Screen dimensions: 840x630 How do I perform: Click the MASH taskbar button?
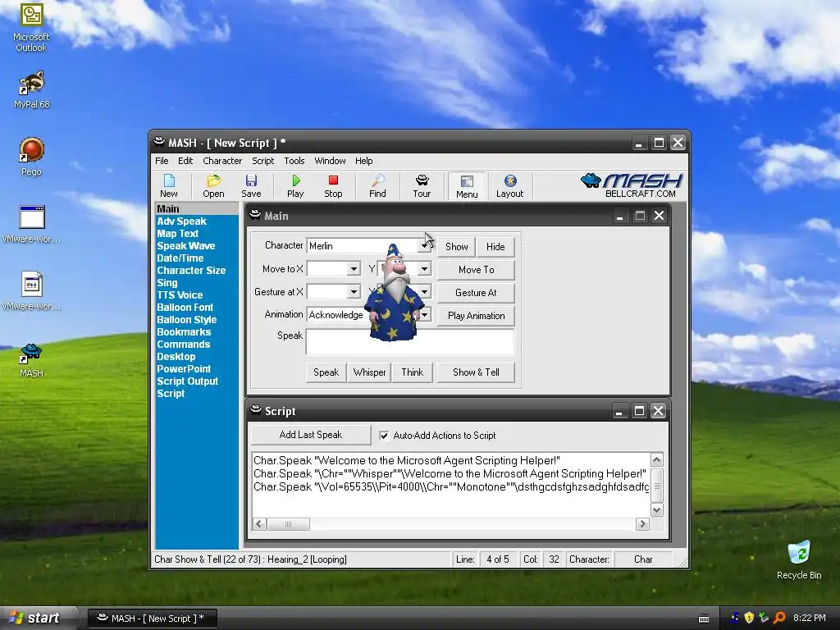[152, 619]
